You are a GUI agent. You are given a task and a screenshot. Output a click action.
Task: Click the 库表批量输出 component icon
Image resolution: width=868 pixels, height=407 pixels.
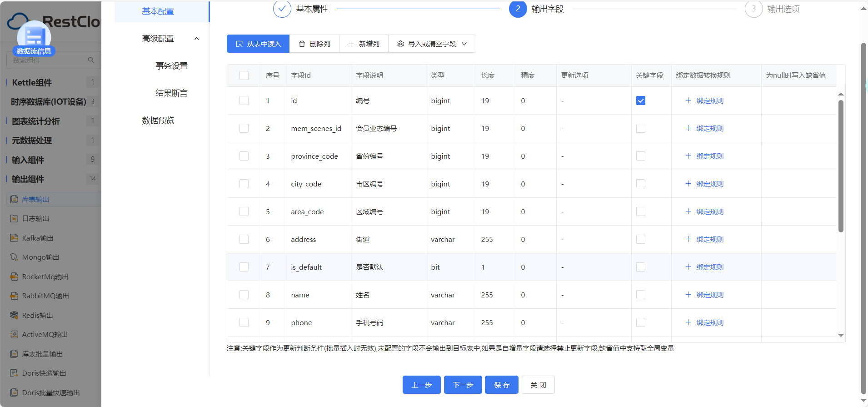[14, 354]
